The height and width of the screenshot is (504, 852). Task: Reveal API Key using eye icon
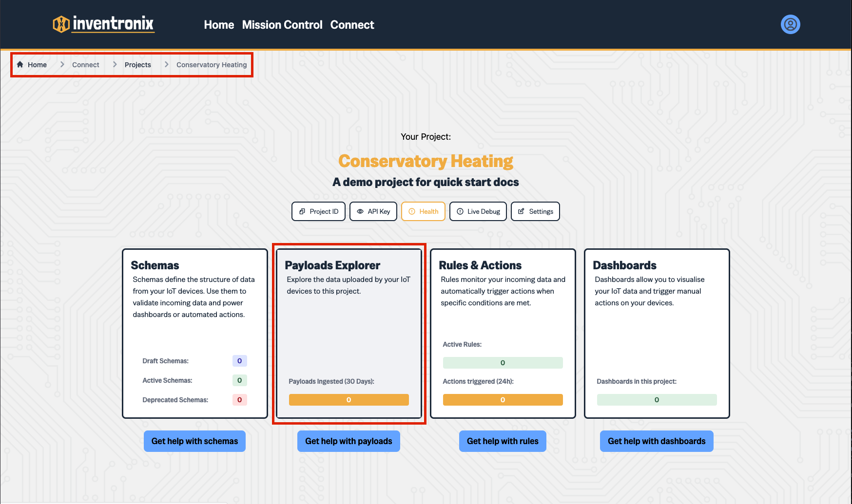tap(360, 211)
